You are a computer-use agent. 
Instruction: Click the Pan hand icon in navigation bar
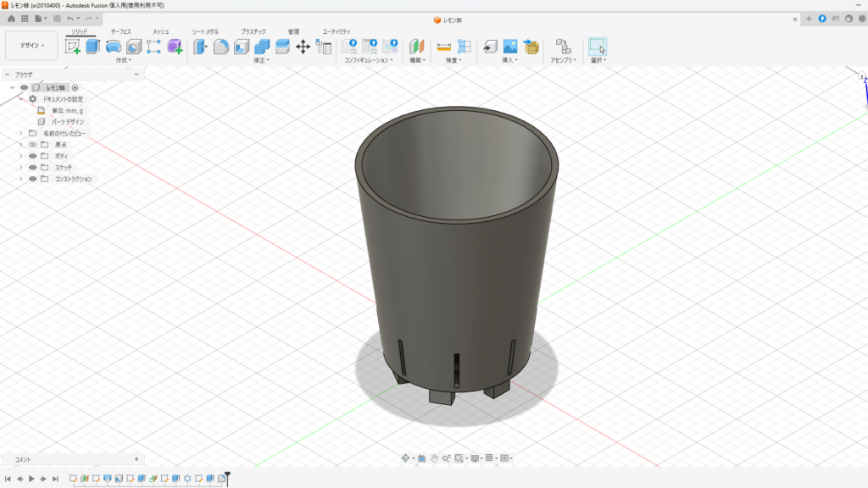(x=434, y=458)
